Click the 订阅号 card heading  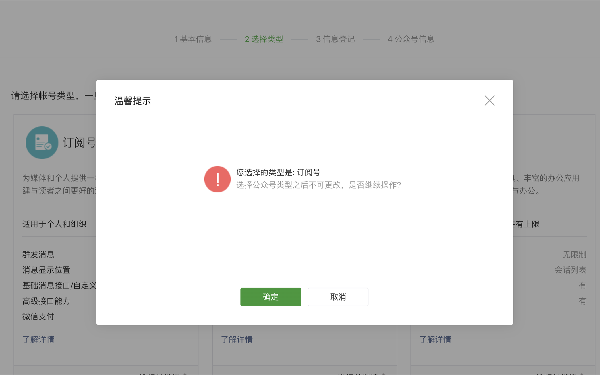coord(79,142)
